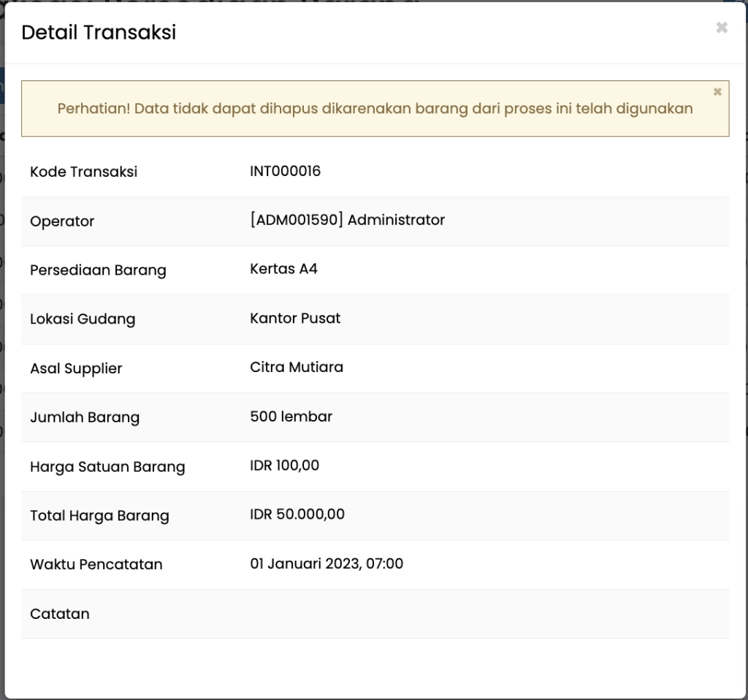
Task: Click the Catatan row label
Action: [60, 614]
